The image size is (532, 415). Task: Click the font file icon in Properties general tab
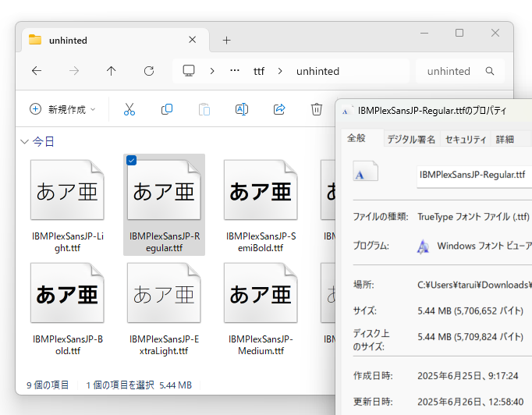(x=365, y=171)
